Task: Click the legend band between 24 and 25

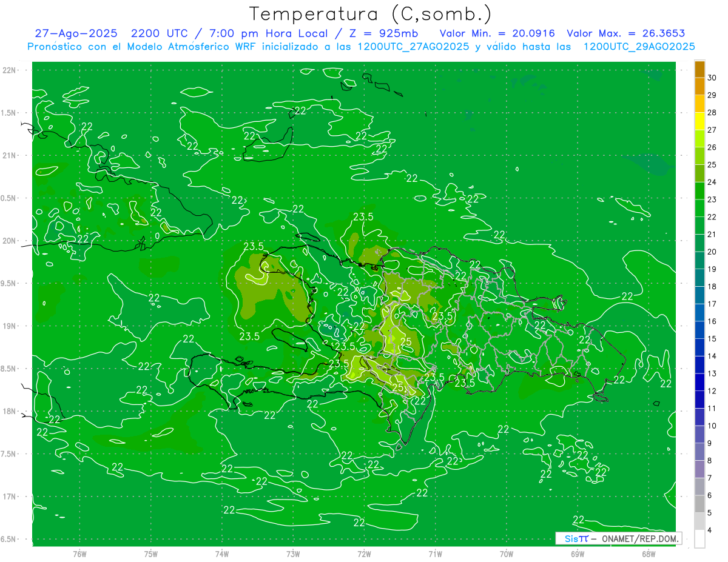Action: [x=699, y=173]
